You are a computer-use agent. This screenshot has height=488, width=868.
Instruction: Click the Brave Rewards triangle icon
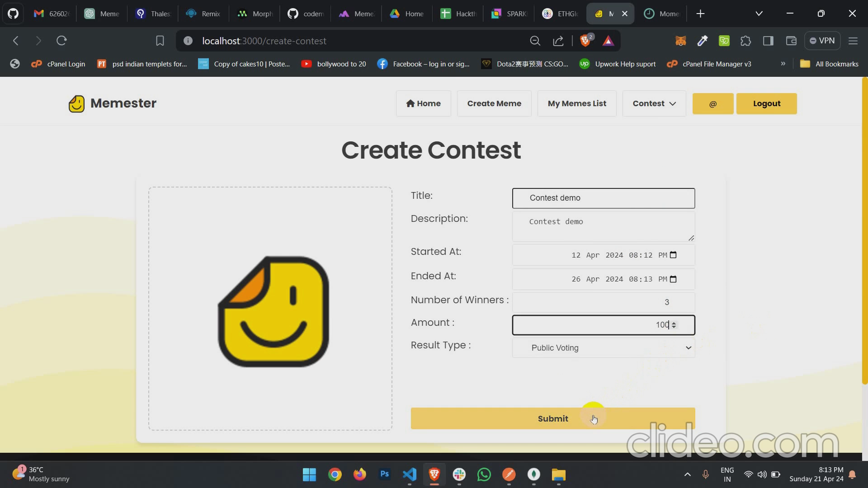click(608, 41)
